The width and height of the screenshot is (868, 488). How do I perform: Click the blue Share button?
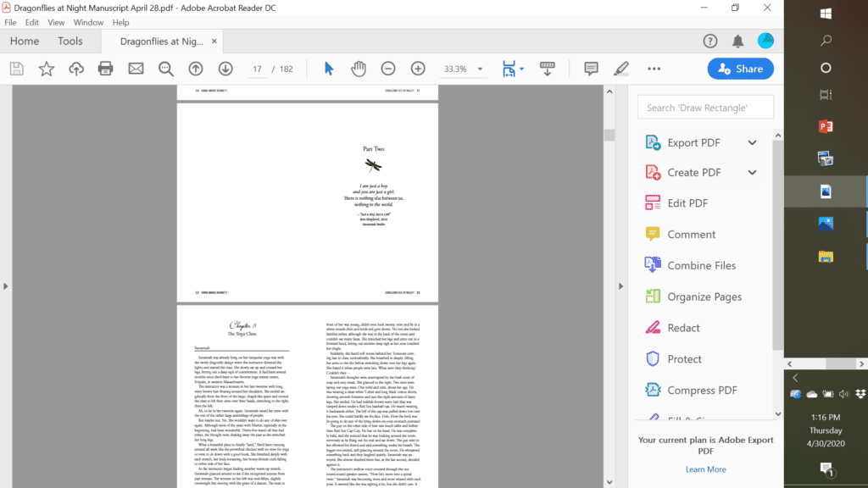[740, 69]
